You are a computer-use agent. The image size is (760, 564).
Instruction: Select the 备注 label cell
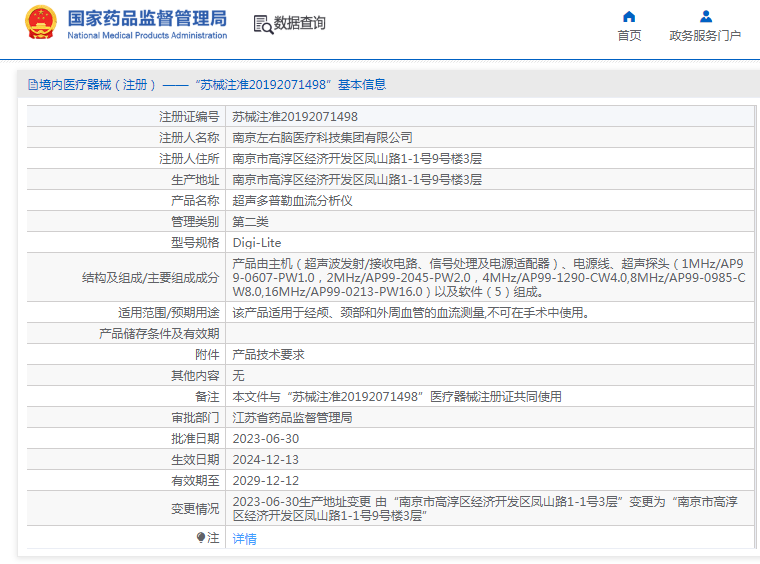pos(127,396)
